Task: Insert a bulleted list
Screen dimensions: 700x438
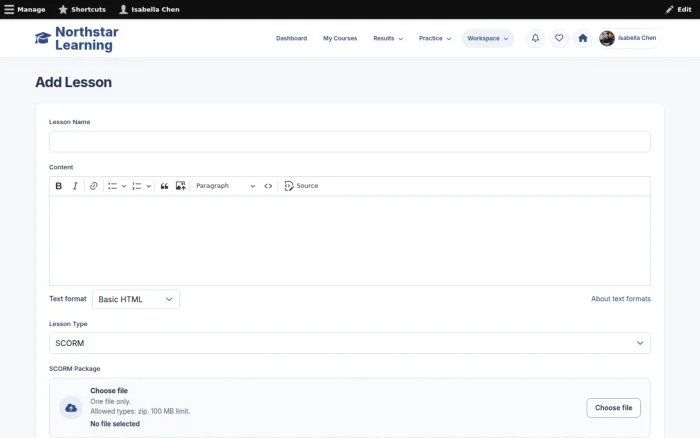Action: point(112,186)
